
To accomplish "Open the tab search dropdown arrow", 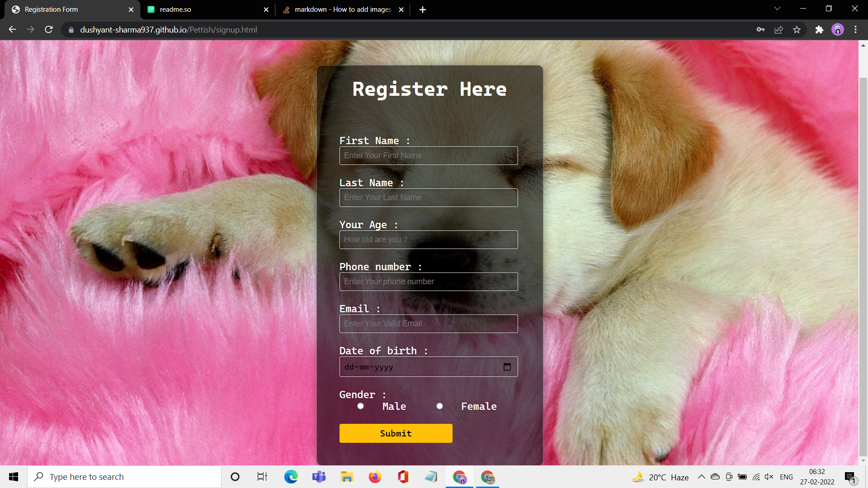I will 777,8.
